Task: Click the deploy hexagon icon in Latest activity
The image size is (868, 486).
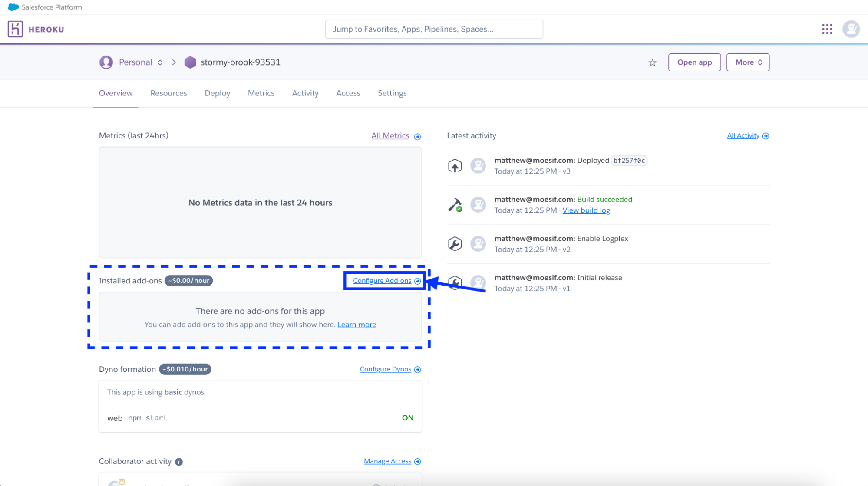Action: pyautogui.click(x=455, y=165)
